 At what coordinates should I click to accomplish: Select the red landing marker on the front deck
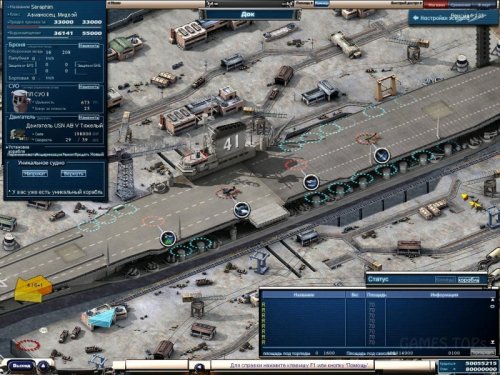click(367, 138)
